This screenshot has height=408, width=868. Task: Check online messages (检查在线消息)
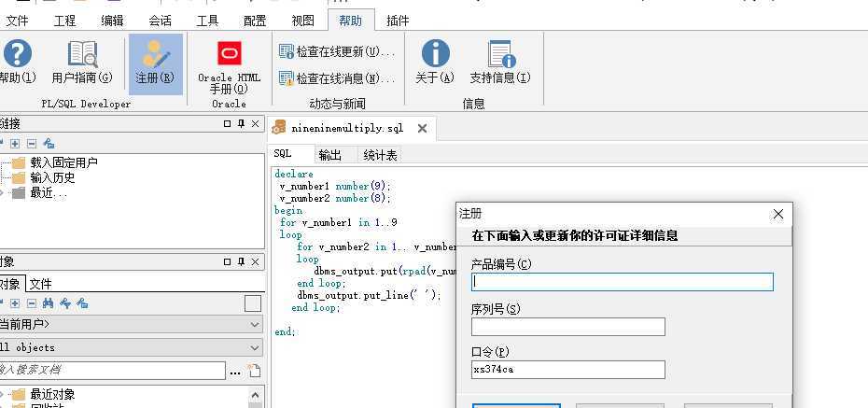337,78
